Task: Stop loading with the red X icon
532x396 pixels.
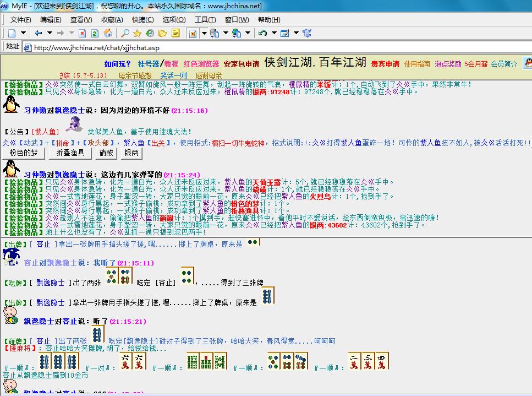Action: coord(82,33)
